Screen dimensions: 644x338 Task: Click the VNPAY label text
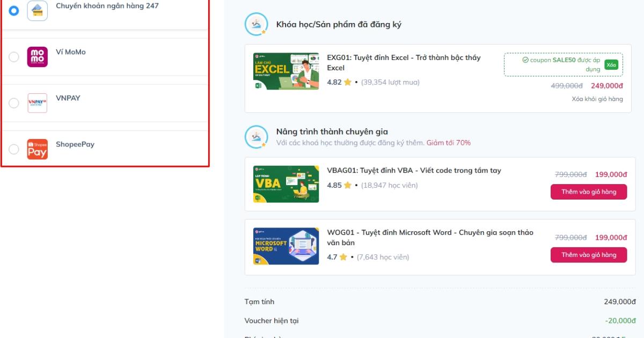(x=68, y=98)
